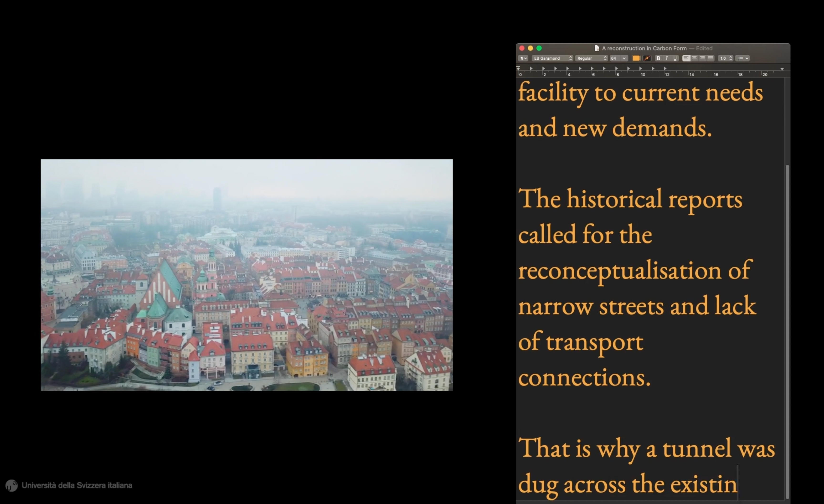Center align the text
824x504 pixels.
pos(694,58)
